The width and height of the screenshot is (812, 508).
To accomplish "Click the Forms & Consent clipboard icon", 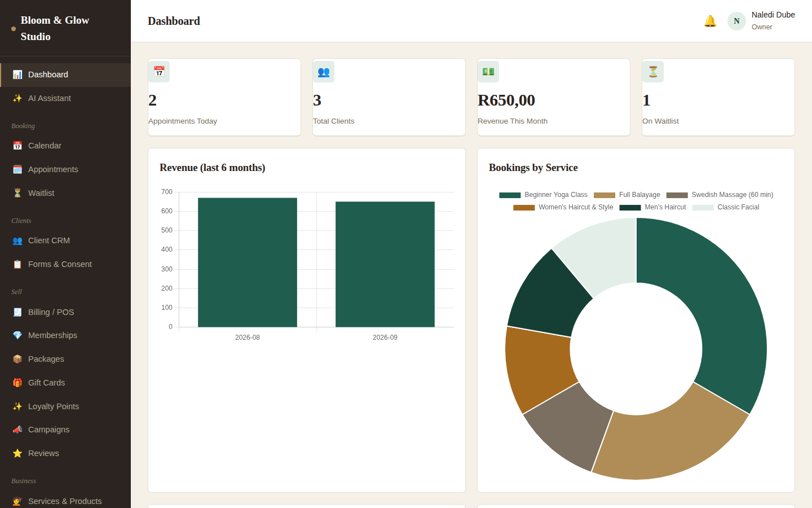I will coord(17,264).
